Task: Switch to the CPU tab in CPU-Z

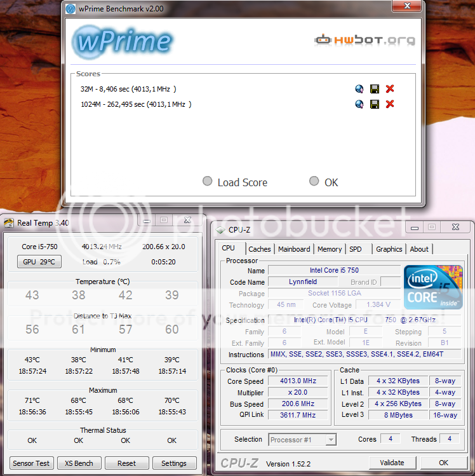Action: 229,248
